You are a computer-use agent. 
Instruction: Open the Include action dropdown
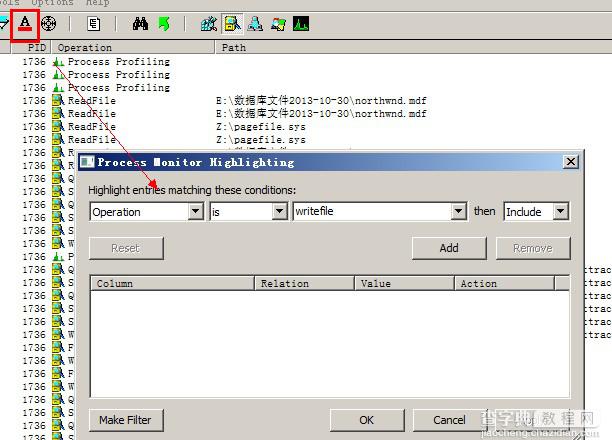560,212
